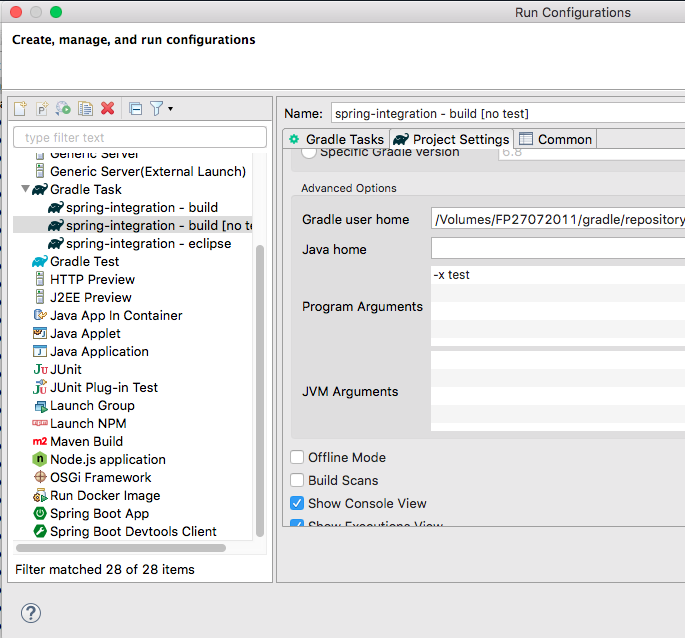Click the Java Applet icon
This screenshot has height=638, width=685.
pyautogui.click(x=40, y=333)
